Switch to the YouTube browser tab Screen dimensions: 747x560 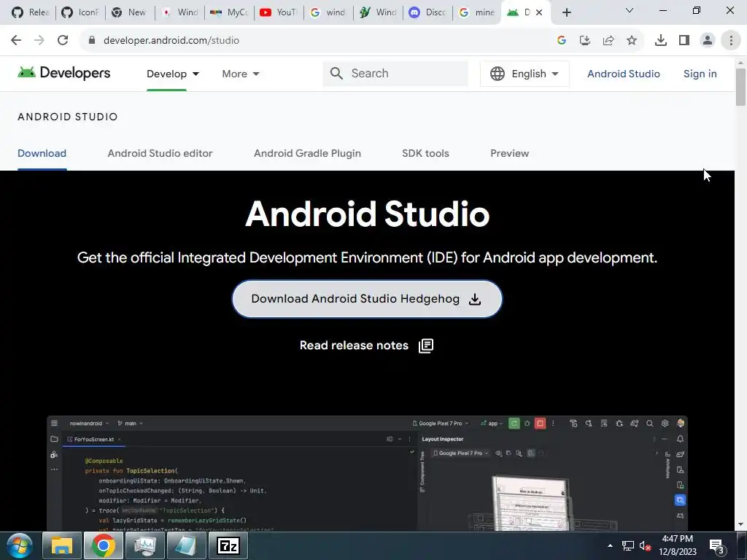[279, 12]
